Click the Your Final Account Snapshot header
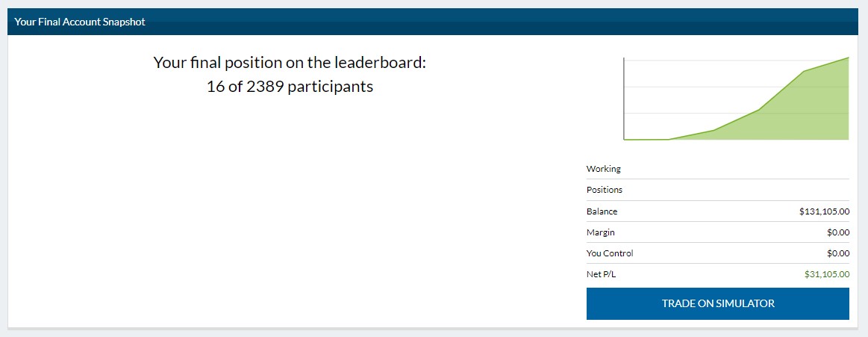The image size is (868, 337). 80,22
